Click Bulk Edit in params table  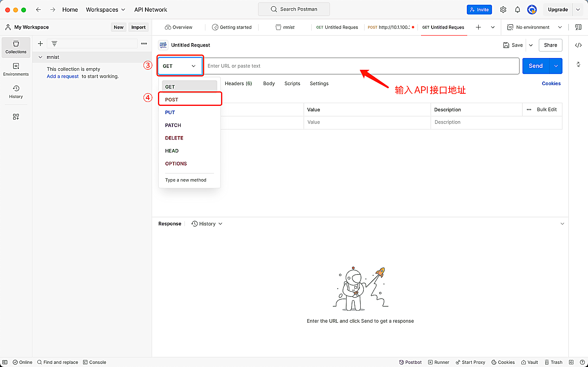(546, 109)
